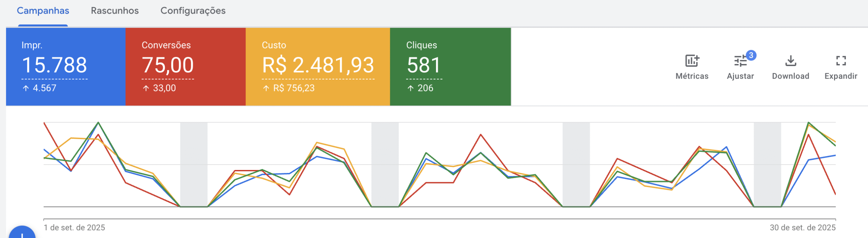
Task: Expand the chart to fullscreen
Action: coord(841,61)
